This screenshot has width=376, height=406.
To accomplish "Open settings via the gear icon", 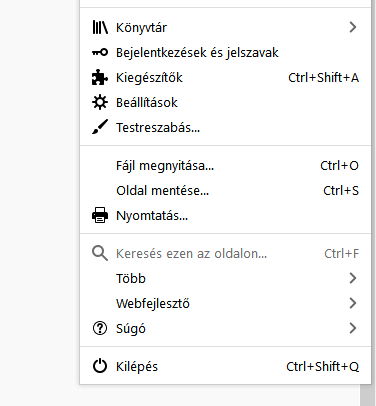I will point(100,102).
